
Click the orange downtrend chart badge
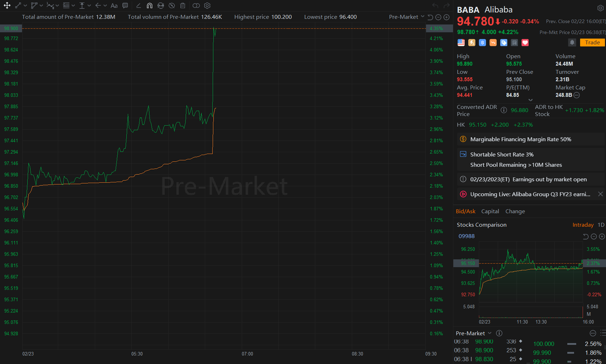493,43
